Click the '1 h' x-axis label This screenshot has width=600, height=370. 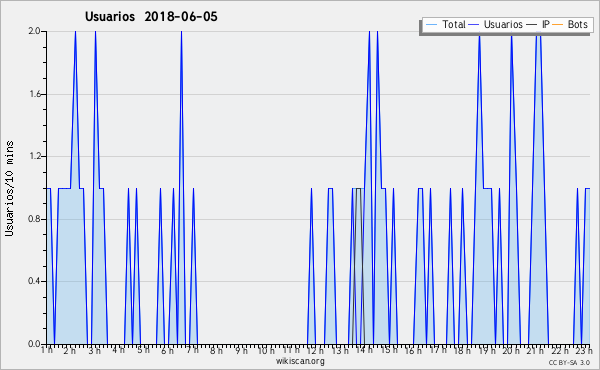pos(47,350)
